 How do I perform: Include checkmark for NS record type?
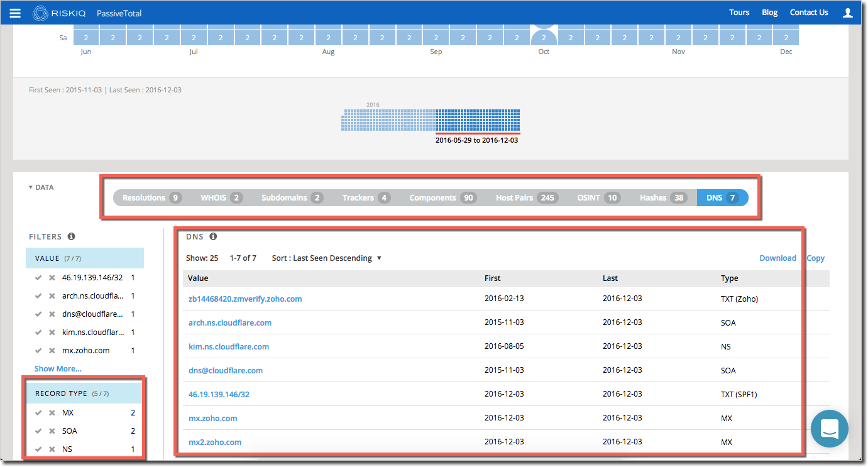(39, 449)
